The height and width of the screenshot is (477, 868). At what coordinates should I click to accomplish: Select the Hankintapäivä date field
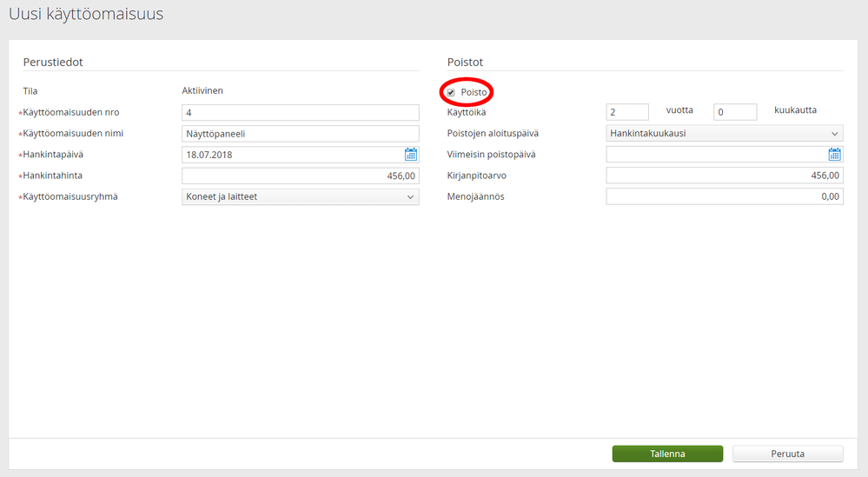291,155
